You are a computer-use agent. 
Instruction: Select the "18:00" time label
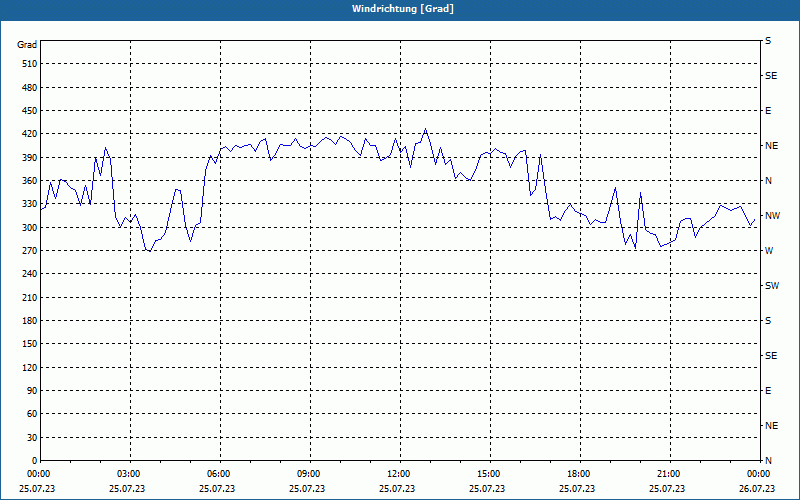pyautogui.click(x=578, y=474)
